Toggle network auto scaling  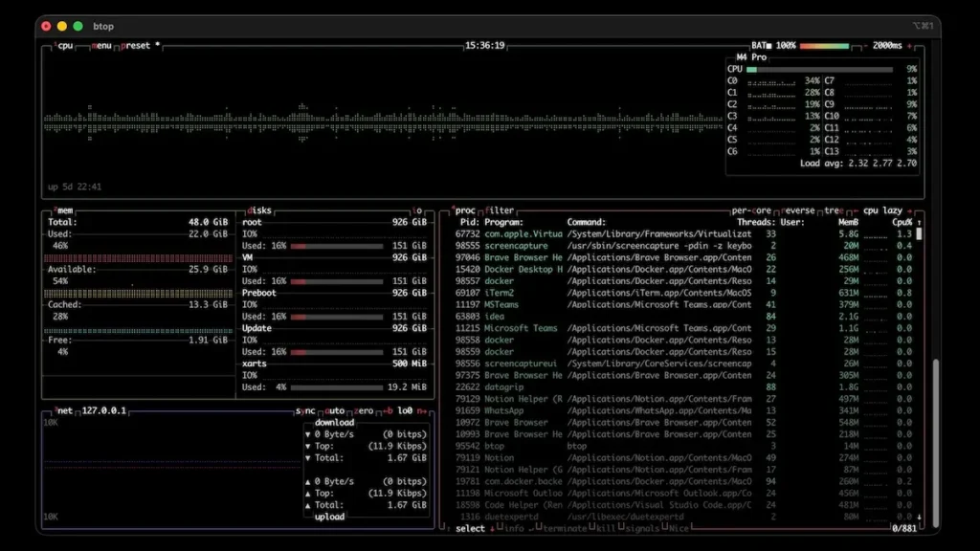tap(335, 410)
